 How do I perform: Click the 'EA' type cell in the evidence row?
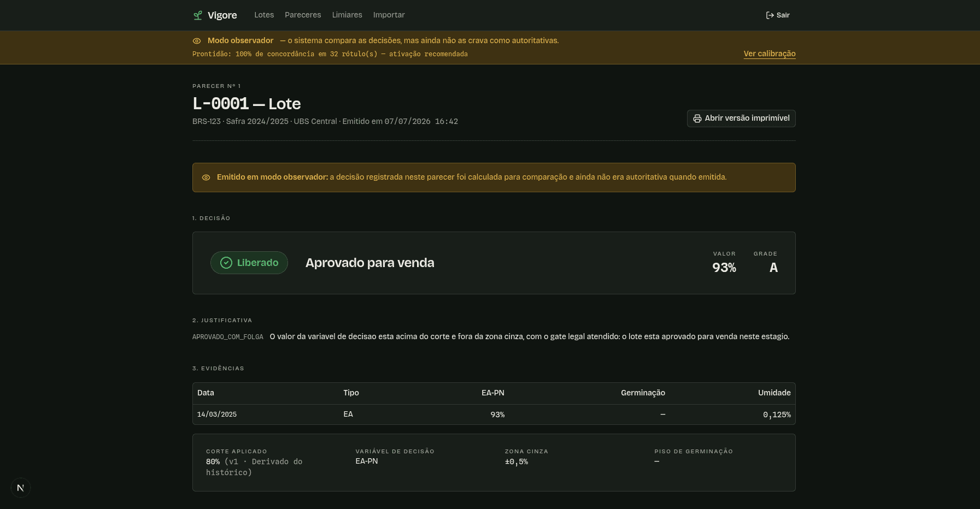pyautogui.click(x=348, y=414)
